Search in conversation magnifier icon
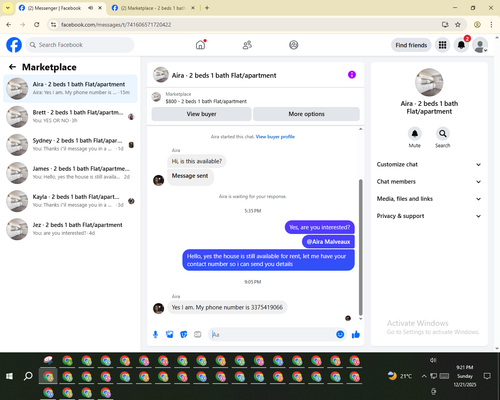The width and height of the screenshot is (500, 400). [x=443, y=134]
